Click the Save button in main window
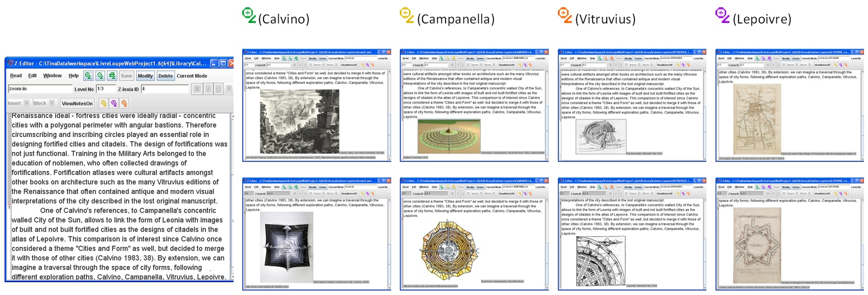868x295 pixels. pyautogui.click(x=126, y=76)
